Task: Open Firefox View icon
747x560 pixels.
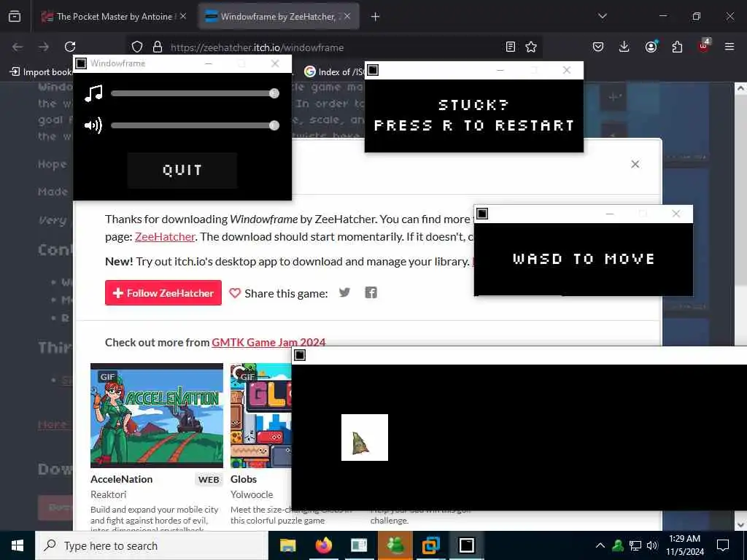Action: click(15, 17)
